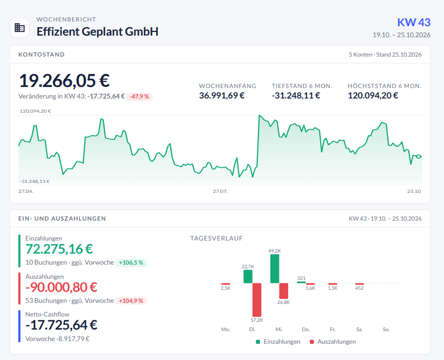Screen dimensions: 444x360
Task: Click the KONTOSTAND section heading
Action: point(41,55)
